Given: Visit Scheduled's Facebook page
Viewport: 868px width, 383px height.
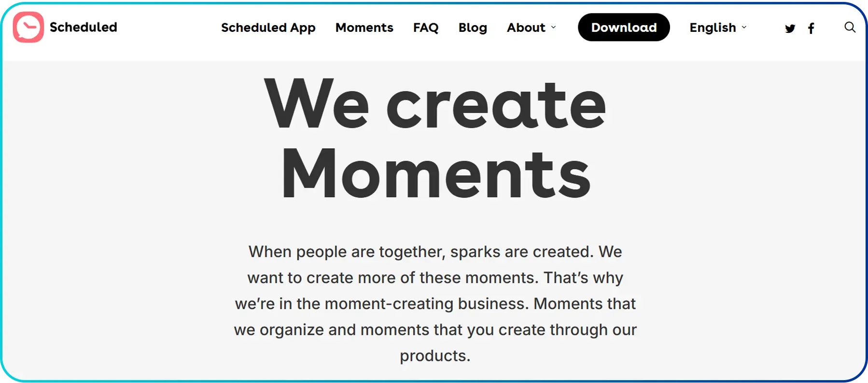Looking at the screenshot, I should [811, 28].
